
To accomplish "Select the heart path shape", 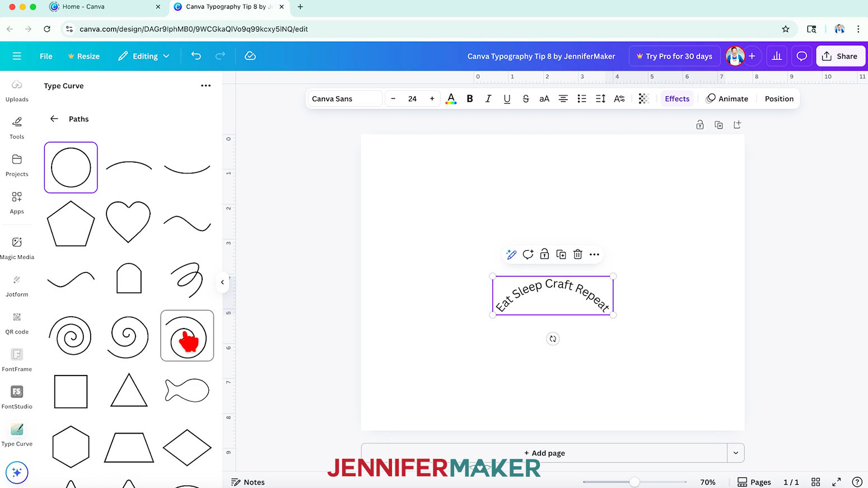I will [x=129, y=222].
